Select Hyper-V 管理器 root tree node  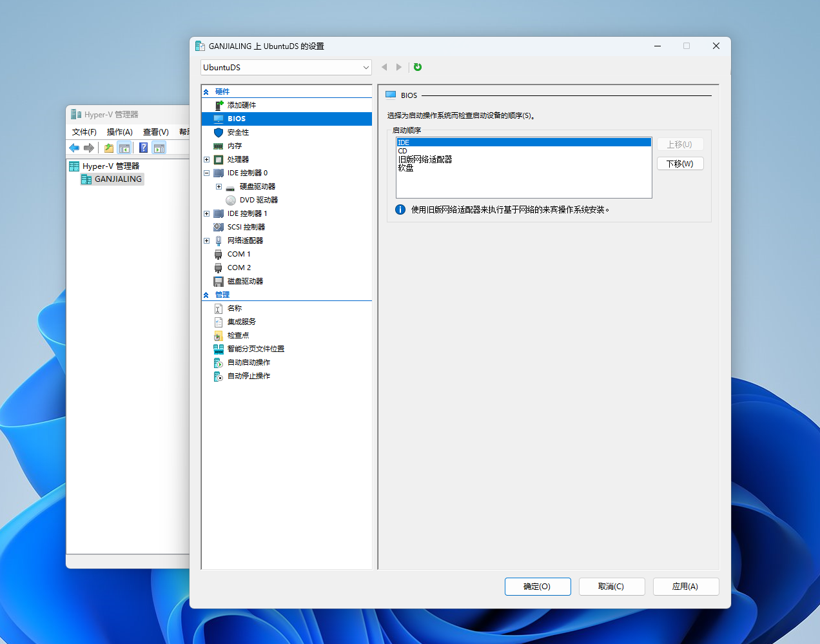click(x=104, y=166)
